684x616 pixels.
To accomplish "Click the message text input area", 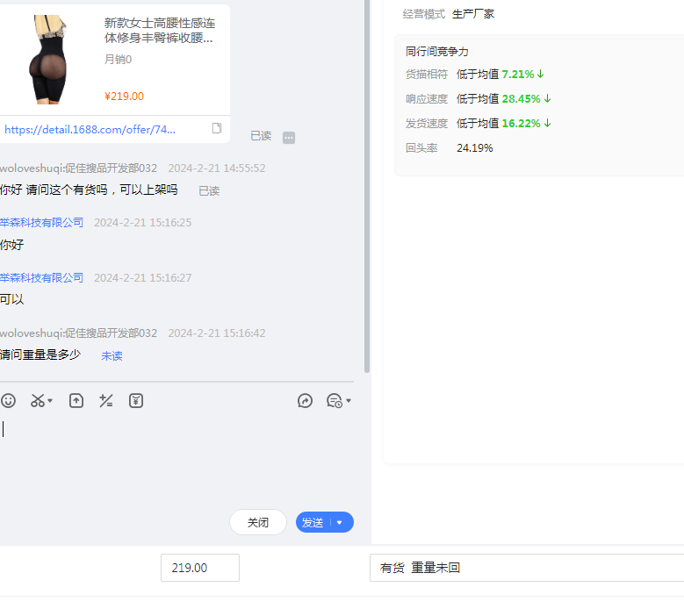I will click(176, 456).
